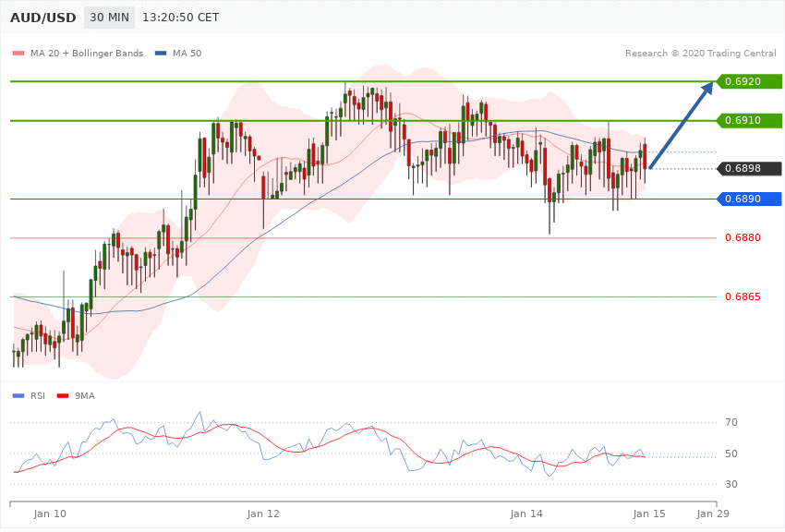Image resolution: width=785 pixels, height=532 pixels.
Task: Click the Jan 14 date axis label
Action: (x=526, y=514)
